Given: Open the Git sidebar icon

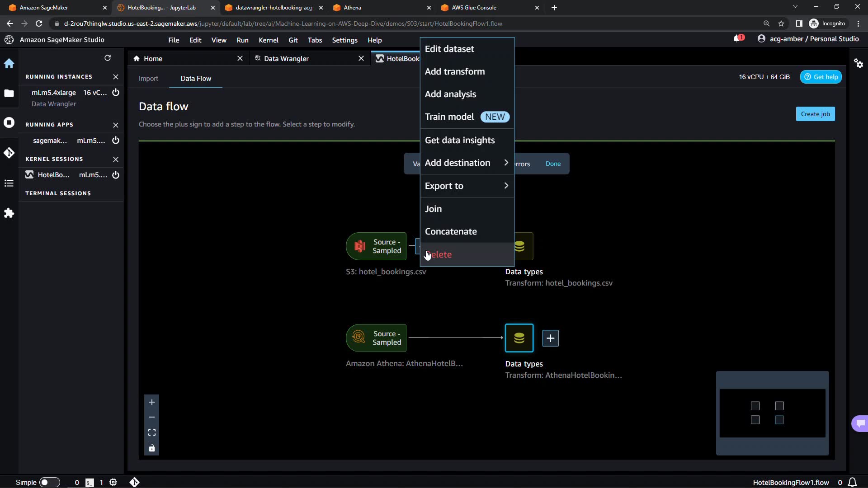Looking at the screenshot, I should (9, 153).
